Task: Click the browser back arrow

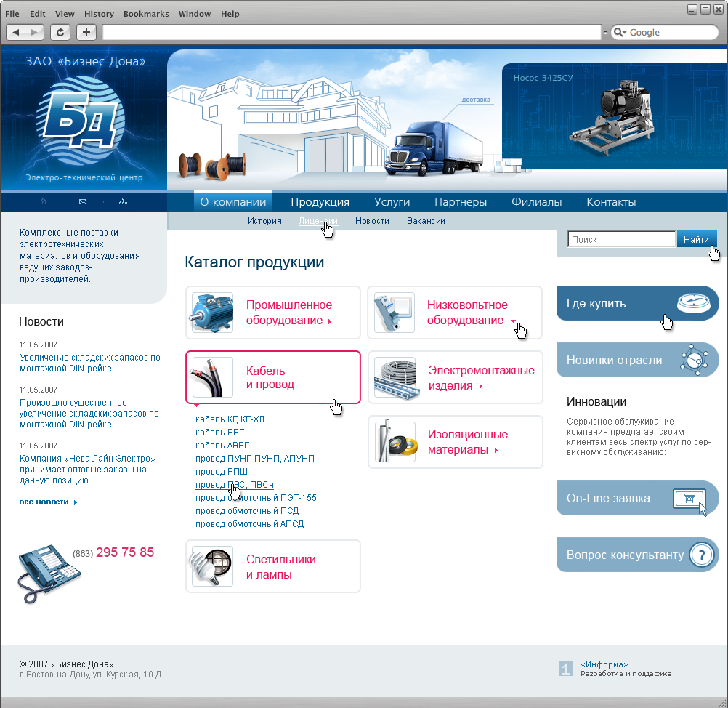Action: (x=16, y=32)
